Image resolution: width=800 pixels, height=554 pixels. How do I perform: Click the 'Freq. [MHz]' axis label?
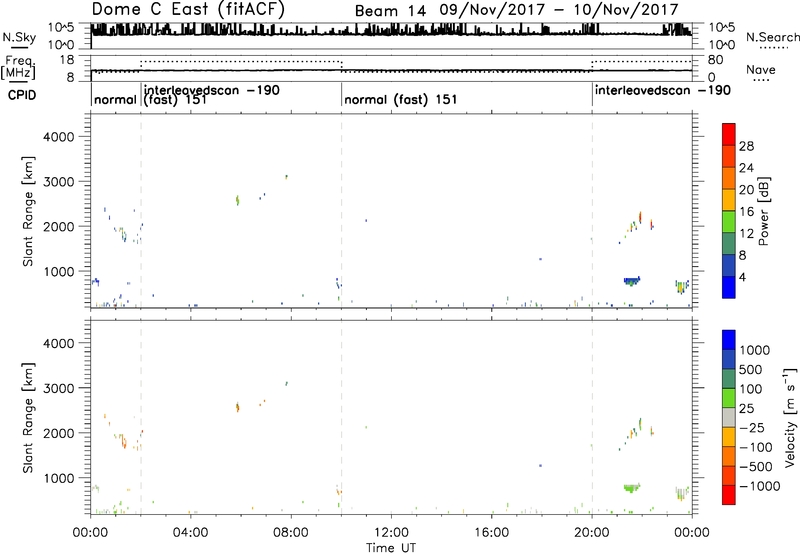(x=18, y=68)
